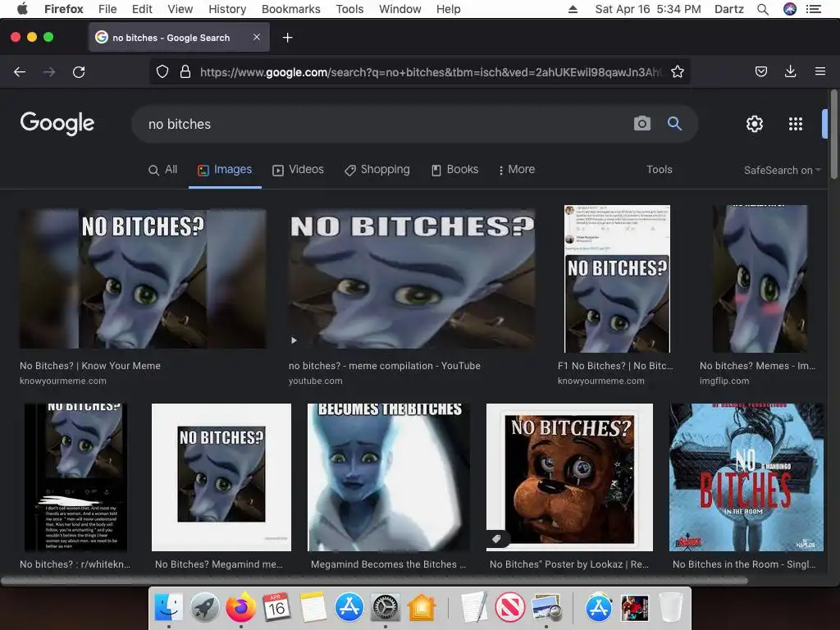Viewport: 840px width, 630px height.
Task: Bookmark this page with the star icon
Action: click(678, 72)
